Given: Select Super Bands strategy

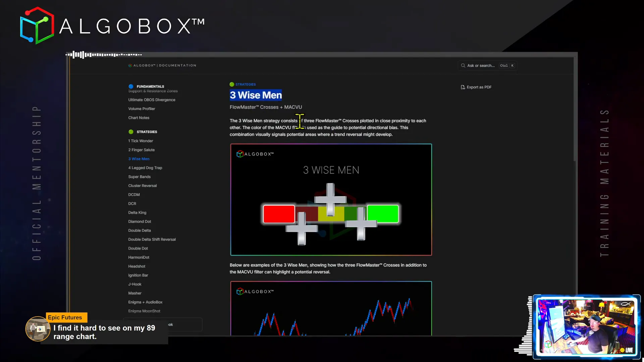Looking at the screenshot, I should 140,177.
